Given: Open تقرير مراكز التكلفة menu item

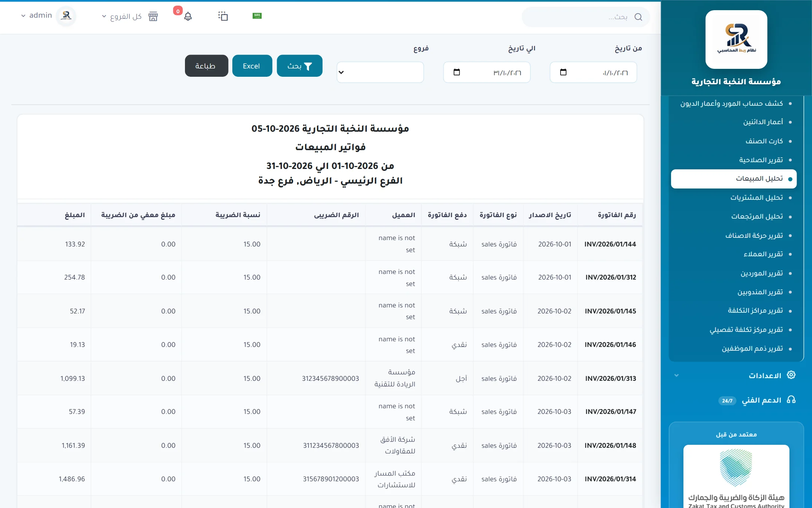Looking at the screenshot, I should pyautogui.click(x=755, y=310).
